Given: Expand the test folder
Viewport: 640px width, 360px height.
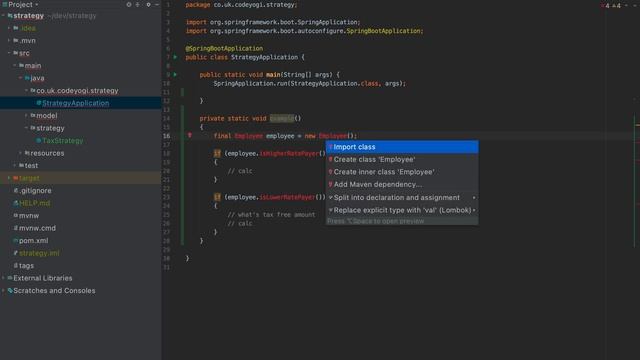Looking at the screenshot, I should pyautogui.click(x=15, y=165).
